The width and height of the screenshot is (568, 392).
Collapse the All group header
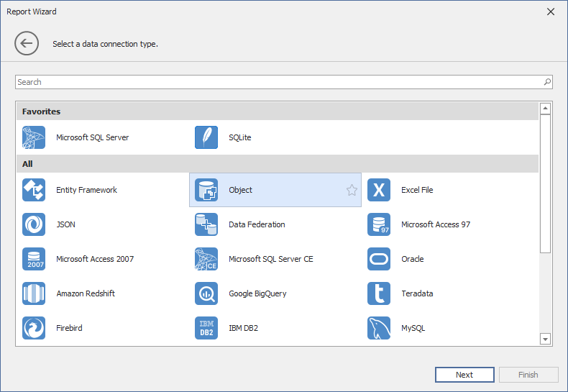[x=277, y=164]
